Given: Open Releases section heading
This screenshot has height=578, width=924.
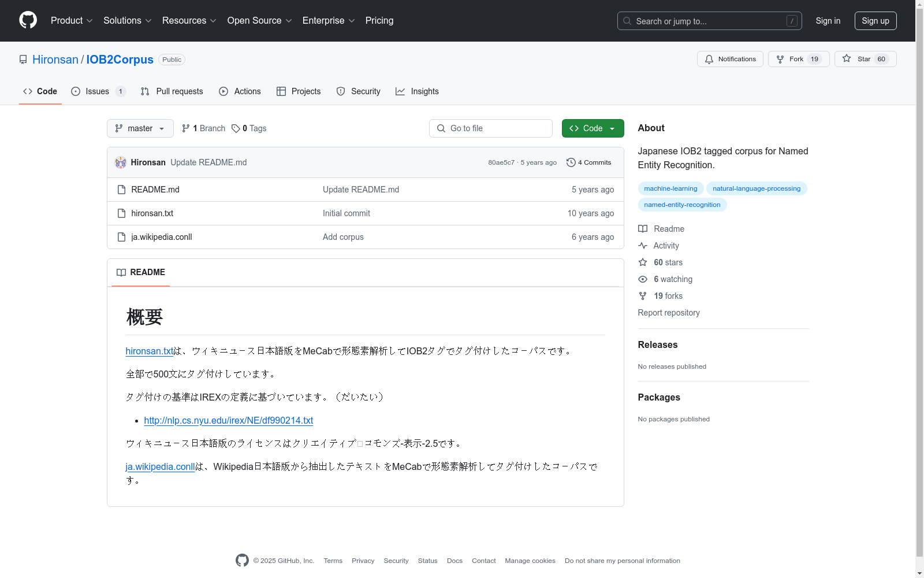Looking at the screenshot, I should (x=658, y=344).
